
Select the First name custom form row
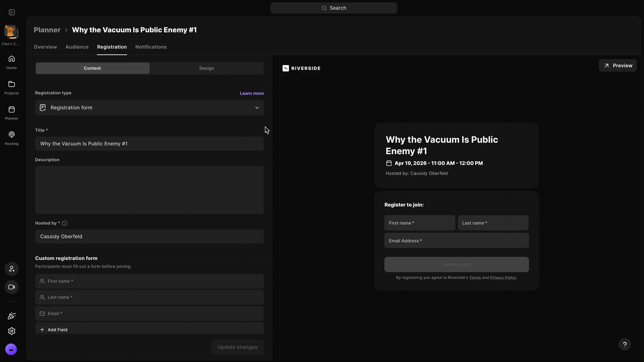[x=149, y=281]
